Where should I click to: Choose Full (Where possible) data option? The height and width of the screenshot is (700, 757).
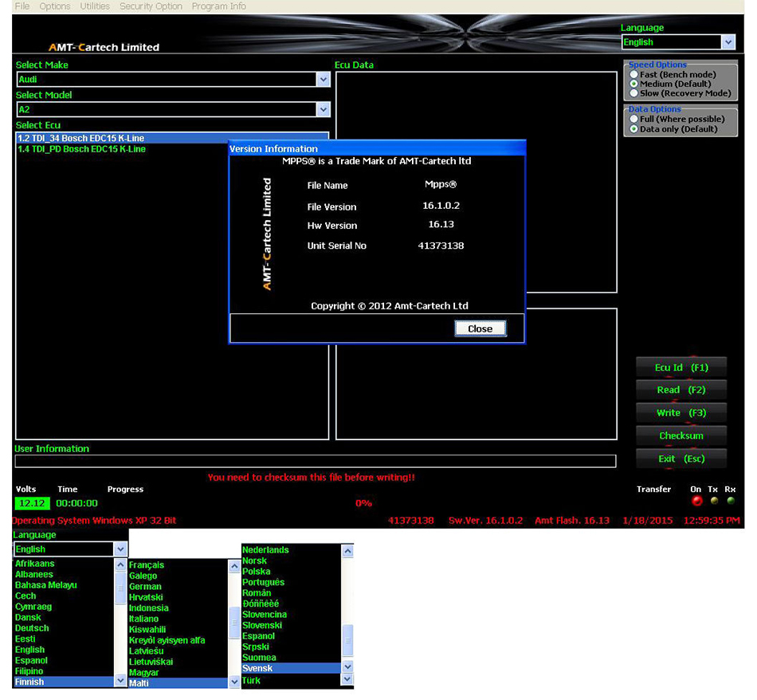(x=634, y=120)
